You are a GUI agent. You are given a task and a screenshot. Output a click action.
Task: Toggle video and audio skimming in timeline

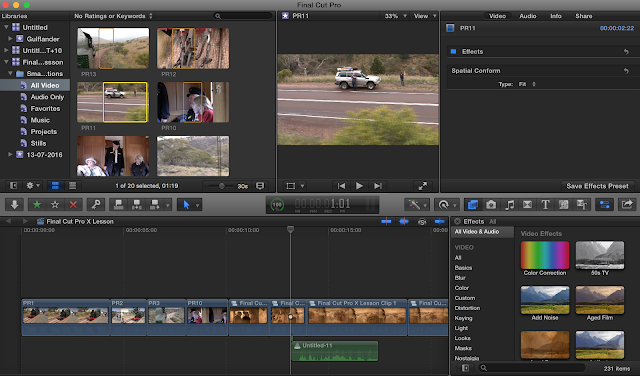tap(386, 222)
